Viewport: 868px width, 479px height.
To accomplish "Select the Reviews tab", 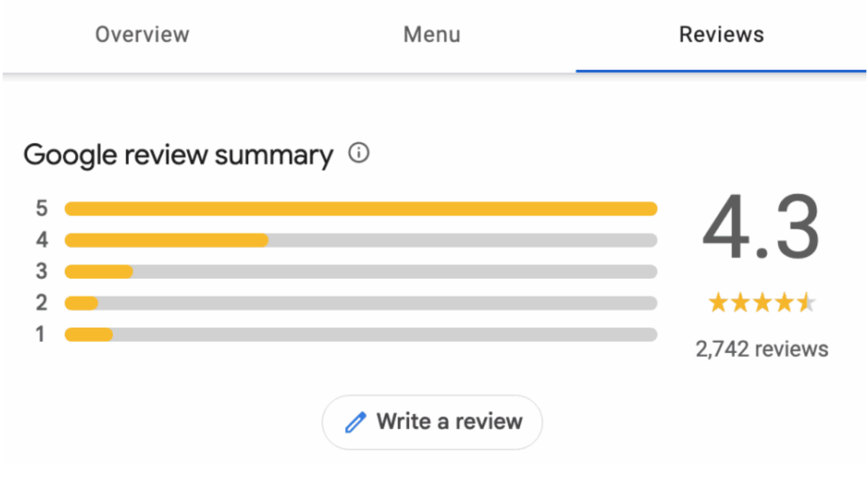I will (x=721, y=35).
